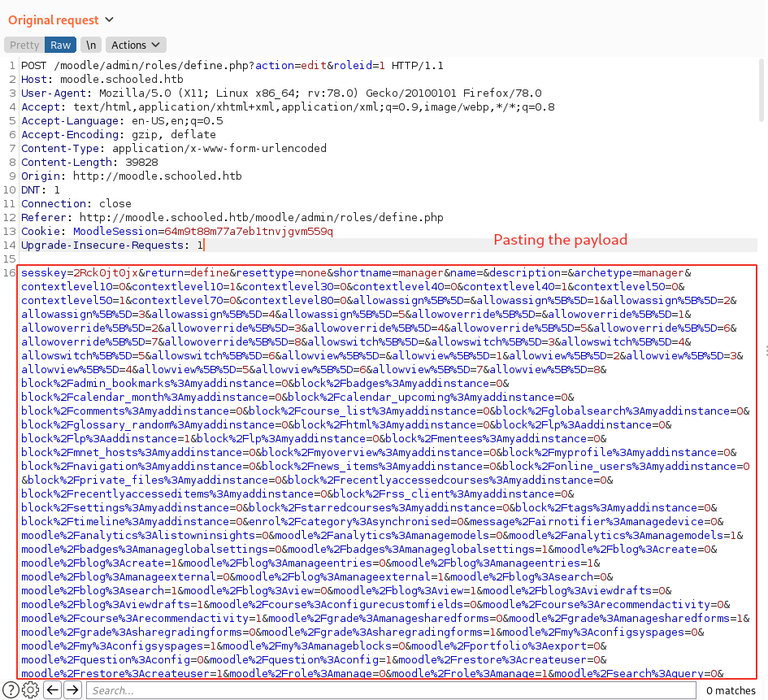
Task: Go to previous search match arrow
Action: point(52,690)
